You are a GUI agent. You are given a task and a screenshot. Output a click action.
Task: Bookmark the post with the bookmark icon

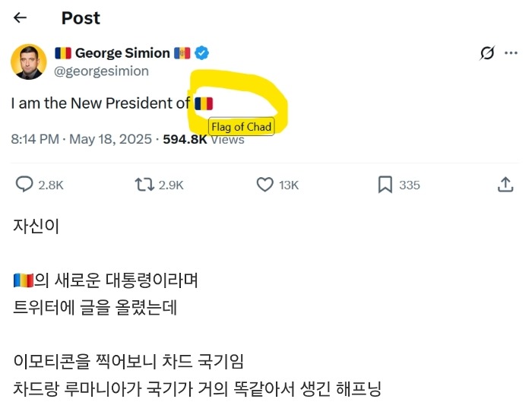point(385,185)
